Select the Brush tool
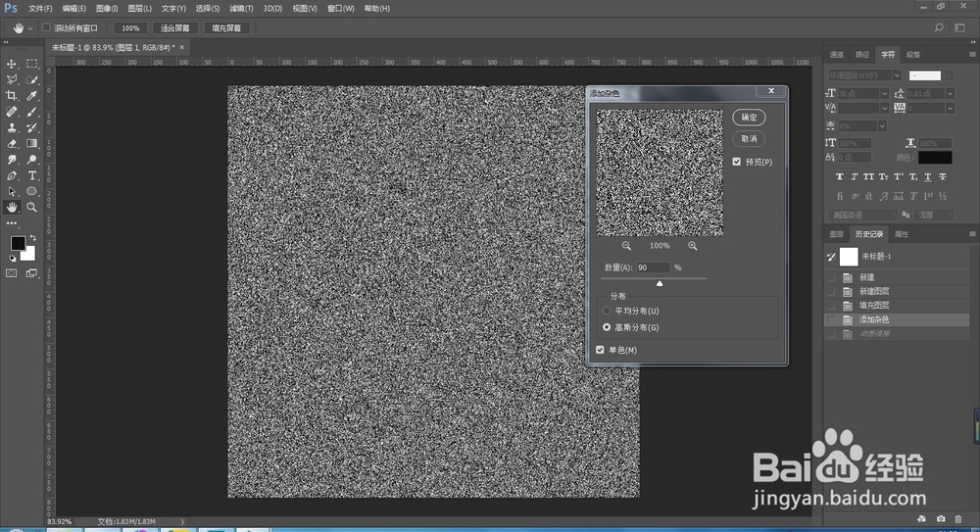This screenshot has height=532, width=980. [31, 112]
